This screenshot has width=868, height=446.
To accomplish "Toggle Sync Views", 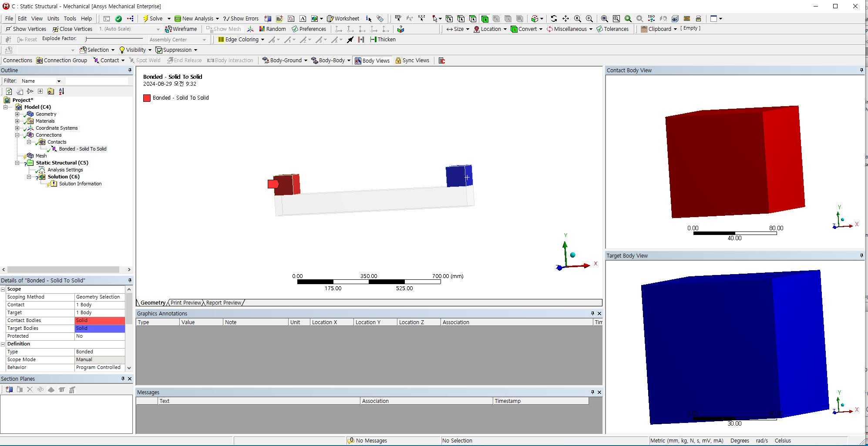I will coord(412,60).
